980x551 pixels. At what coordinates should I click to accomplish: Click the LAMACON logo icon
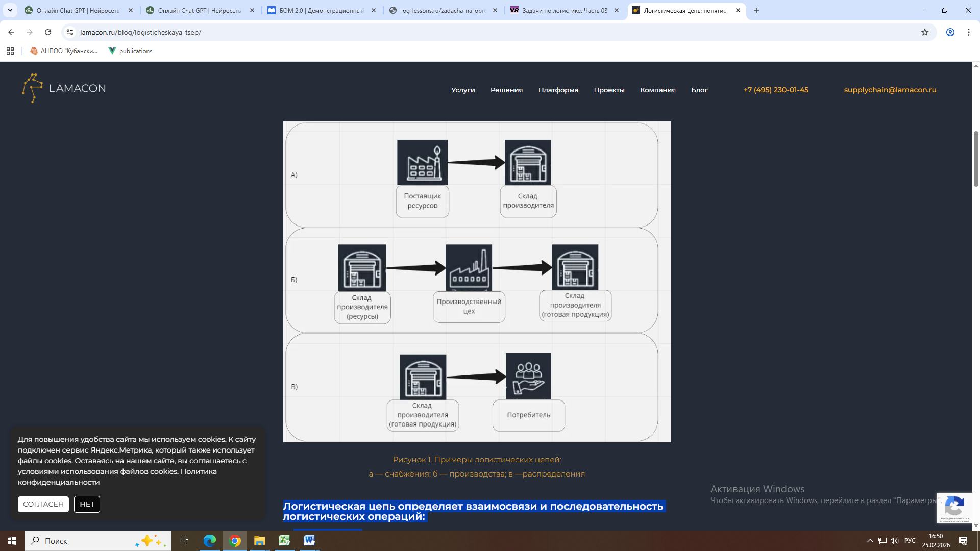click(x=33, y=88)
